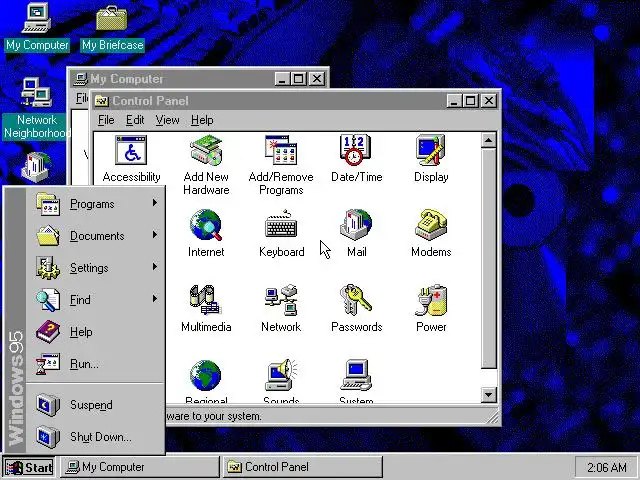Open the File menu in Control Panel

[x=106, y=120]
